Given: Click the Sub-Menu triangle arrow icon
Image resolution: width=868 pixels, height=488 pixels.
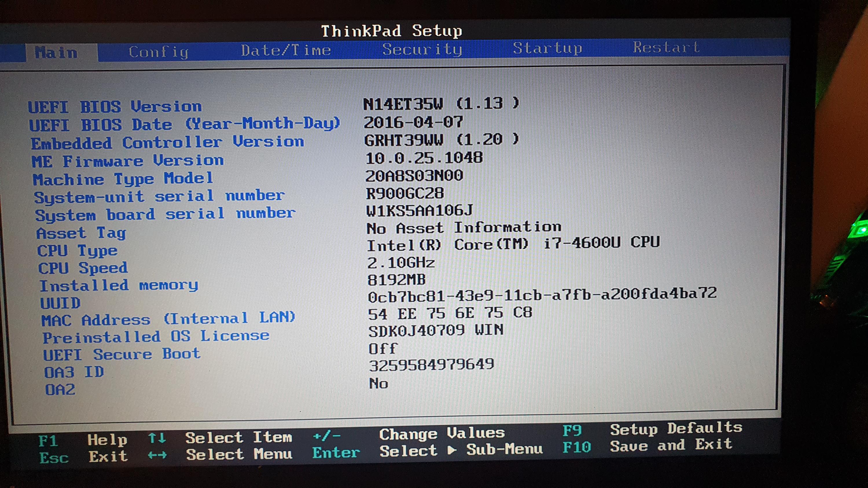Looking at the screenshot, I should [452, 450].
